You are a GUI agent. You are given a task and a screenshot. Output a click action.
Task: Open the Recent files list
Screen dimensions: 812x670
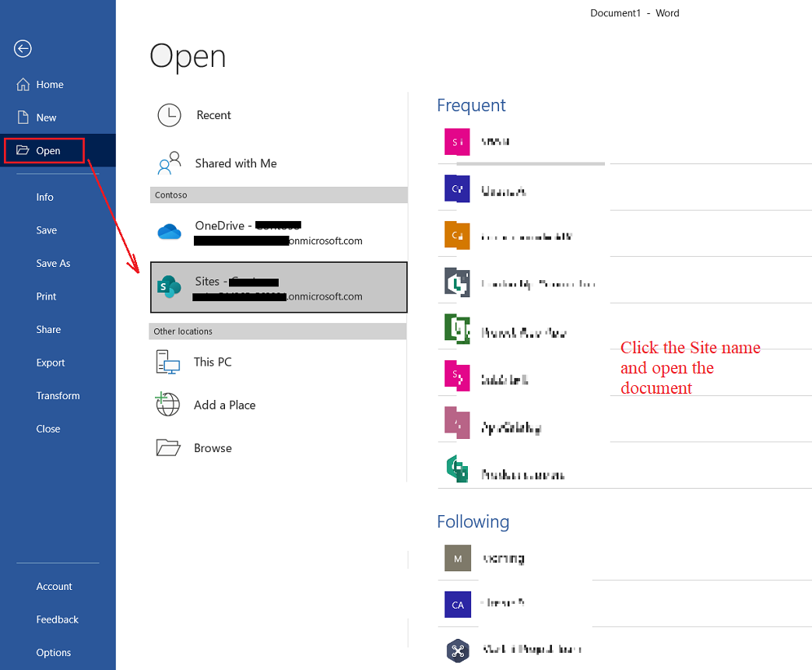click(213, 114)
